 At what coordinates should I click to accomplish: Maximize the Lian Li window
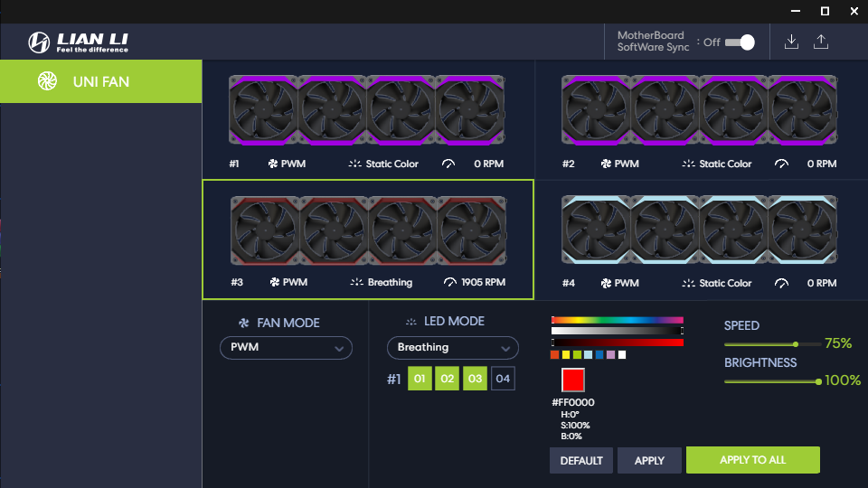(825, 11)
